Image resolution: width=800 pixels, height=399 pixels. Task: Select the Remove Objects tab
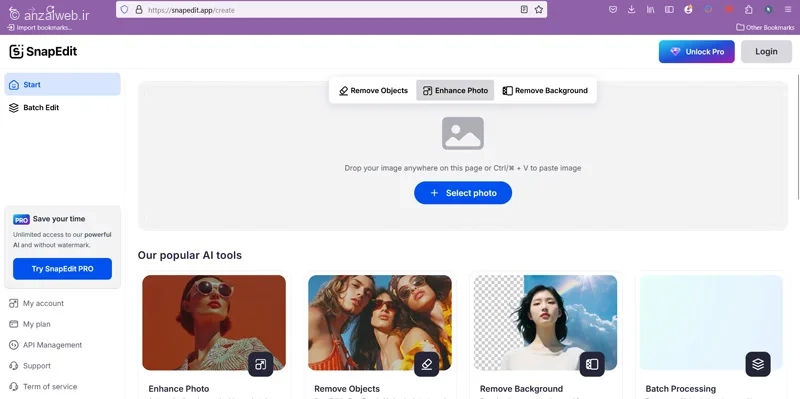pos(373,90)
